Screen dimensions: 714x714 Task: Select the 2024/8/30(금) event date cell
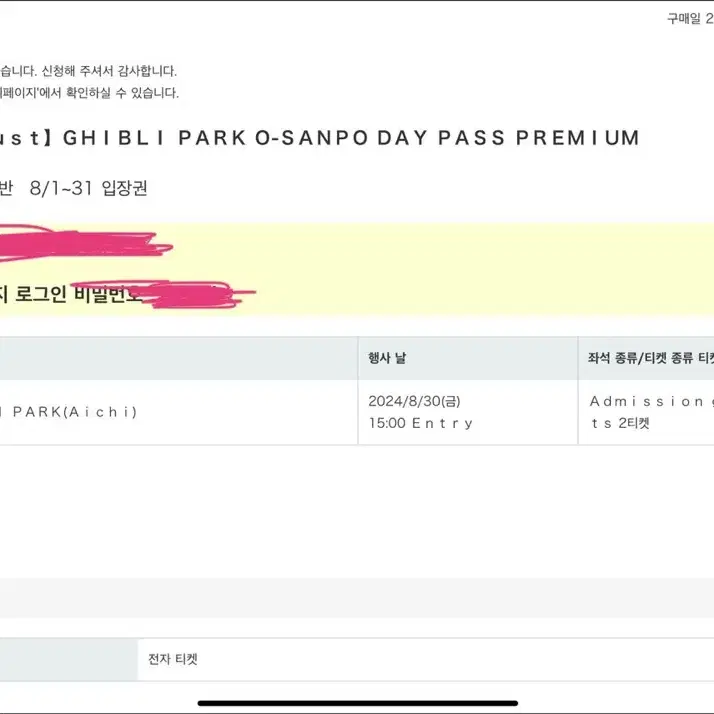pyautogui.click(x=414, y=401)
